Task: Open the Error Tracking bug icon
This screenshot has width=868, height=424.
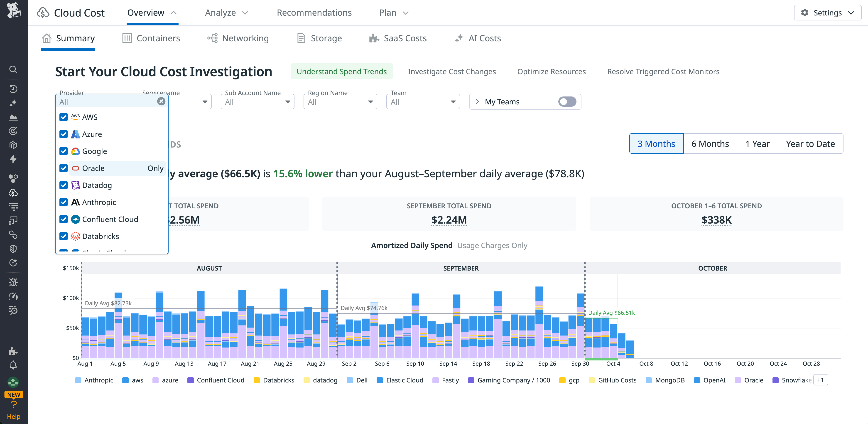Action: click(x=13, y=282)
